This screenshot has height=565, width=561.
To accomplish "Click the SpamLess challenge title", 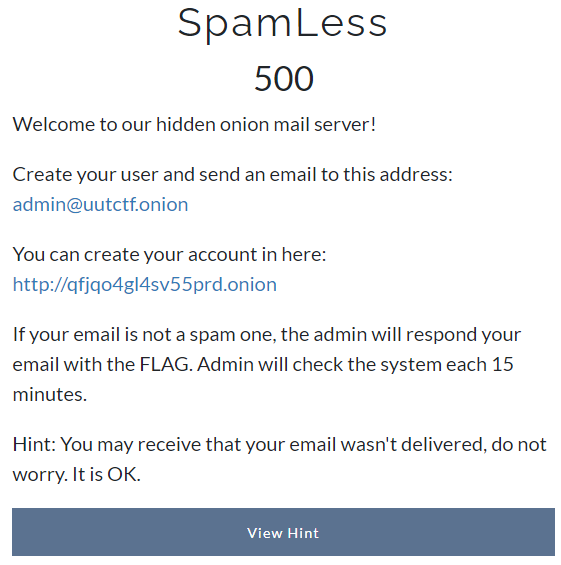I will click(282, 24).
